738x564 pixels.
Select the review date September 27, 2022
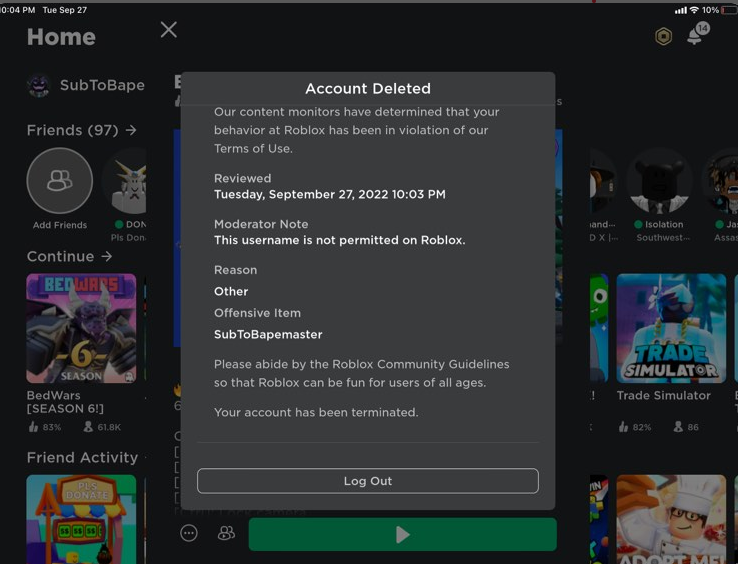coord(329,194)
